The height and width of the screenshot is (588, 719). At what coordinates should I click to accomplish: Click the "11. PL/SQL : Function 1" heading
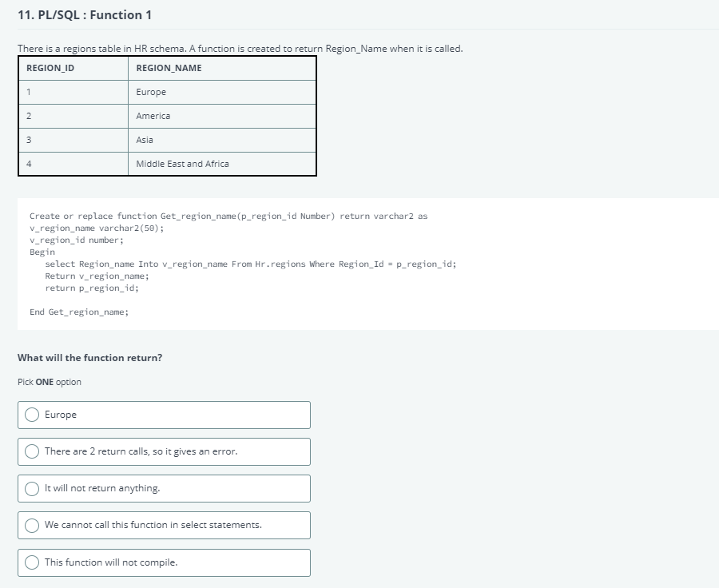(x=85, y=15)
